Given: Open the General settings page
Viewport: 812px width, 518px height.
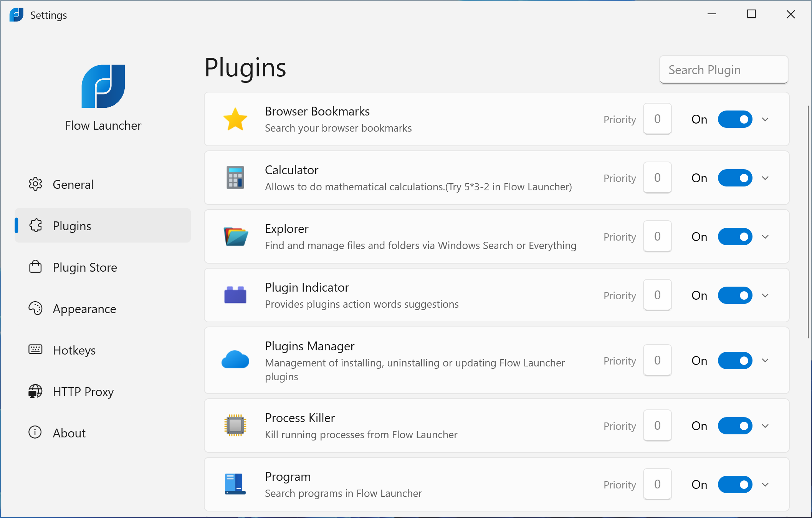Looking at the screenshot, I should [x=103, y=184].
